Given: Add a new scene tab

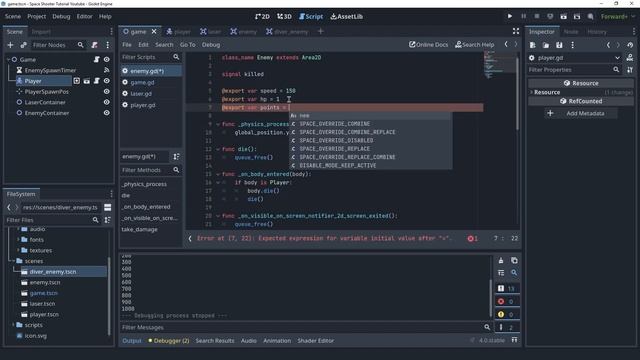Looking at the screenshot, I should click(320, 31).
